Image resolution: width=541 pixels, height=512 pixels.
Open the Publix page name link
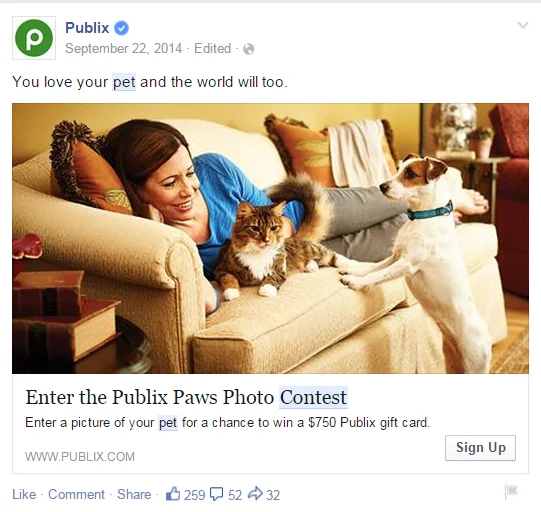point(87,28)
